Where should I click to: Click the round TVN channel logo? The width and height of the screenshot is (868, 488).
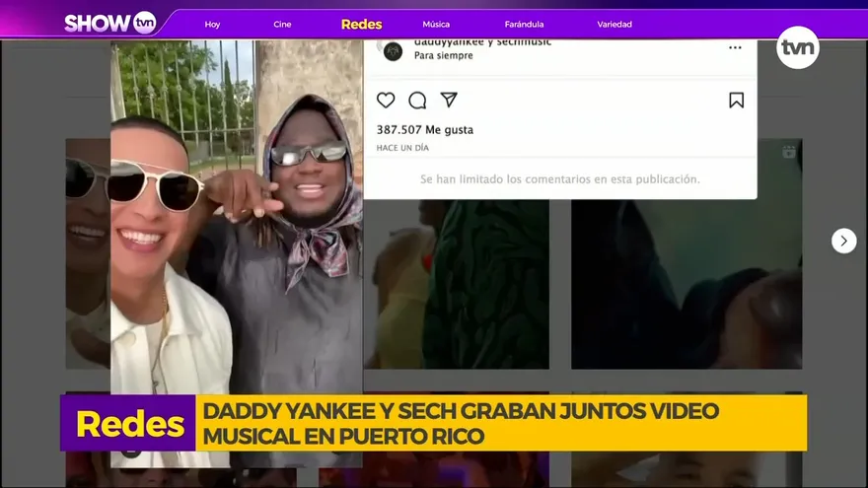pos(798,47)
